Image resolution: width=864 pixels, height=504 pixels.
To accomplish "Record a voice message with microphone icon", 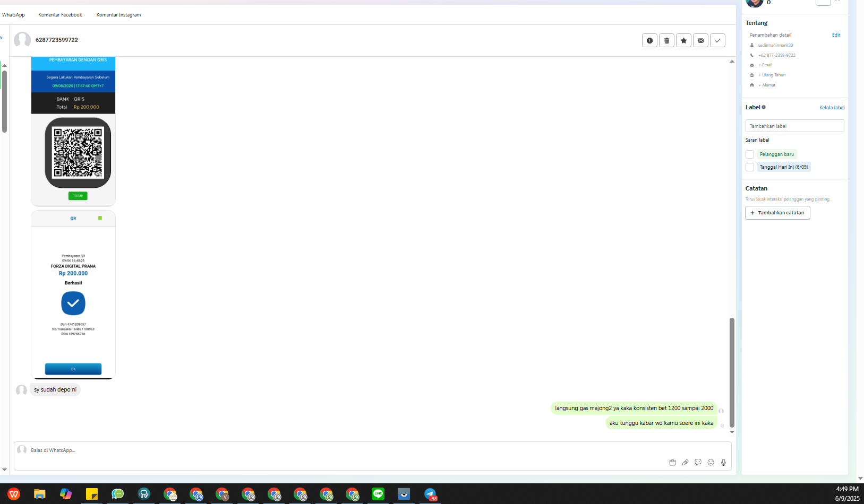I will [x=723, y=462].
